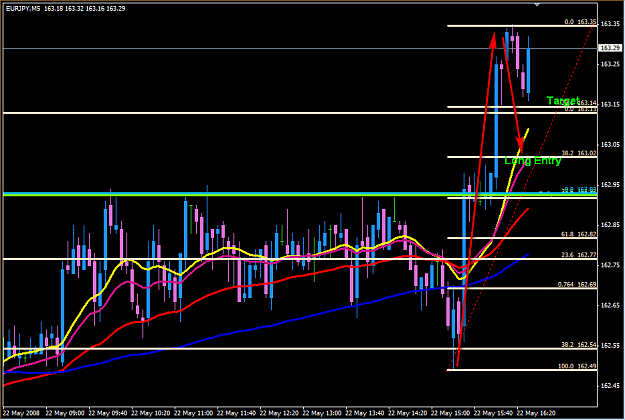
Task: Click the Fibonacci label '100.0 162.49'
Action: tap(578, 366)
